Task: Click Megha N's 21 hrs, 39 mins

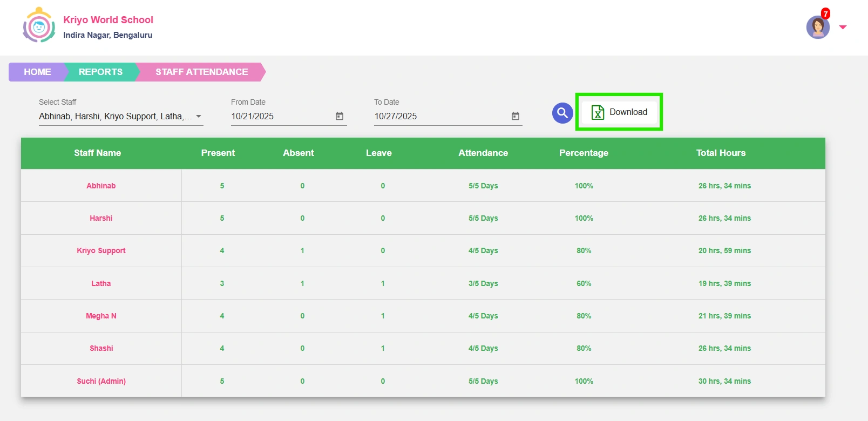Action: [724, 316]
